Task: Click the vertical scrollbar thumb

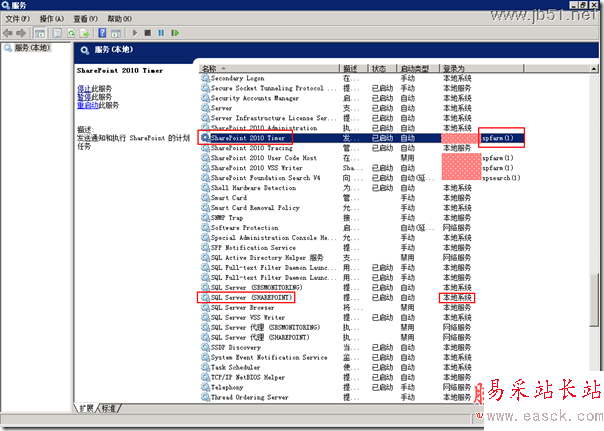Action: [594, 300]
